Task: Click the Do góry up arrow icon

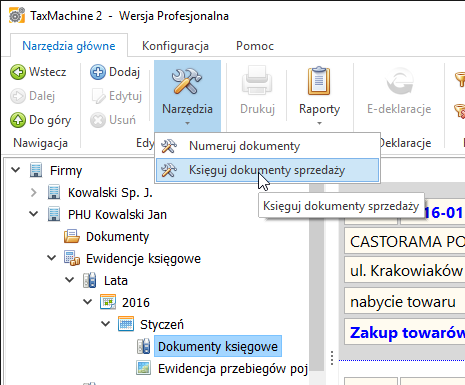Action: [x=18, y=120]
